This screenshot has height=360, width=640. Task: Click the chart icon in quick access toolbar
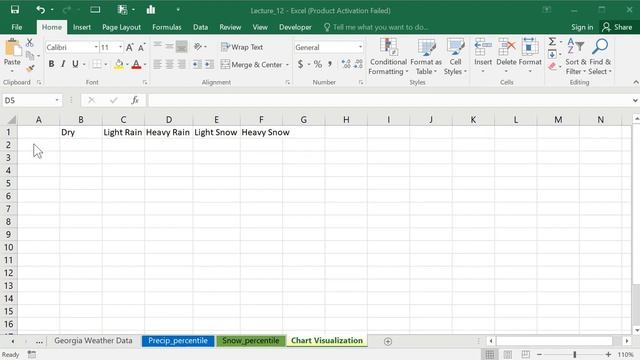click(x=151, y=10)
